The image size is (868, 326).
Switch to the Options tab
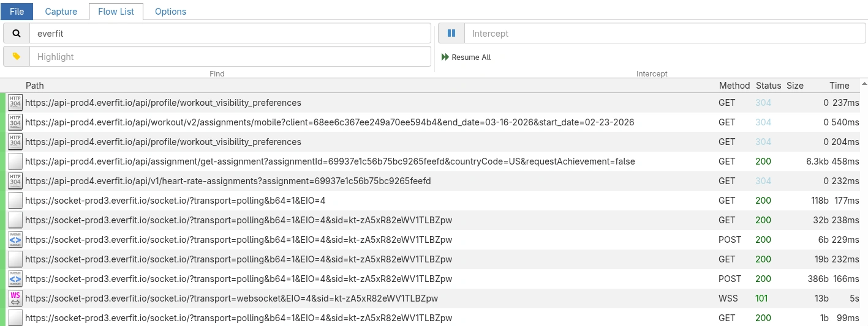170,12
